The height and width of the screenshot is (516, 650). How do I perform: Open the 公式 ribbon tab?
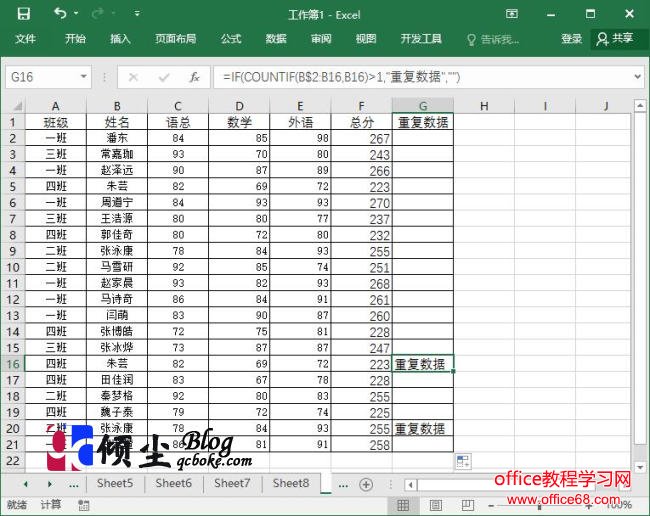point(231,39)
